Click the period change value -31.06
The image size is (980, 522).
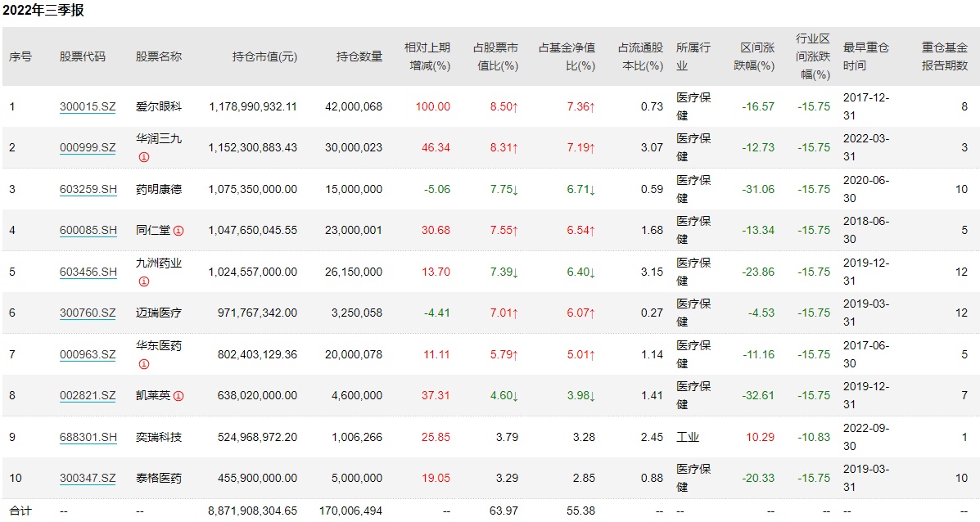coord(758,189)
